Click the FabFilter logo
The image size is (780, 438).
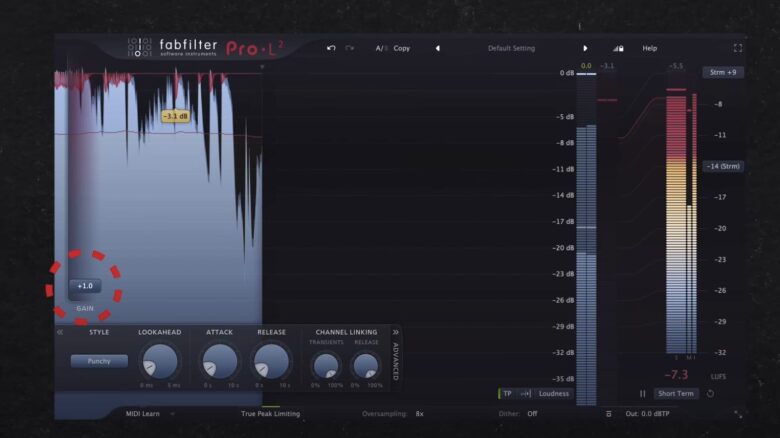pos(173,48)
